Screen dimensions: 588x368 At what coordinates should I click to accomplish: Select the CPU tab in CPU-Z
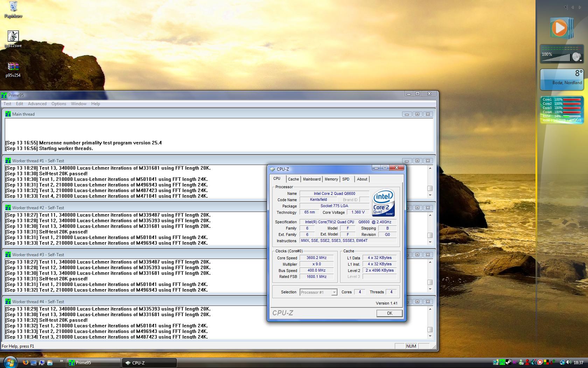coord(277,179)
